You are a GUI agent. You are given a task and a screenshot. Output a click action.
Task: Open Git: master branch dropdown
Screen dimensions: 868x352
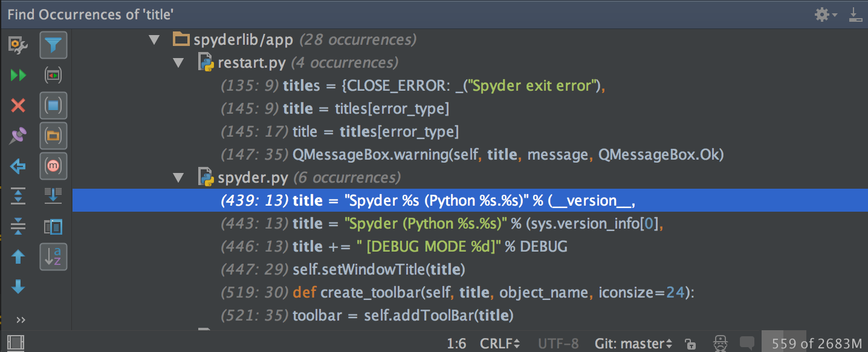[633, 344]
